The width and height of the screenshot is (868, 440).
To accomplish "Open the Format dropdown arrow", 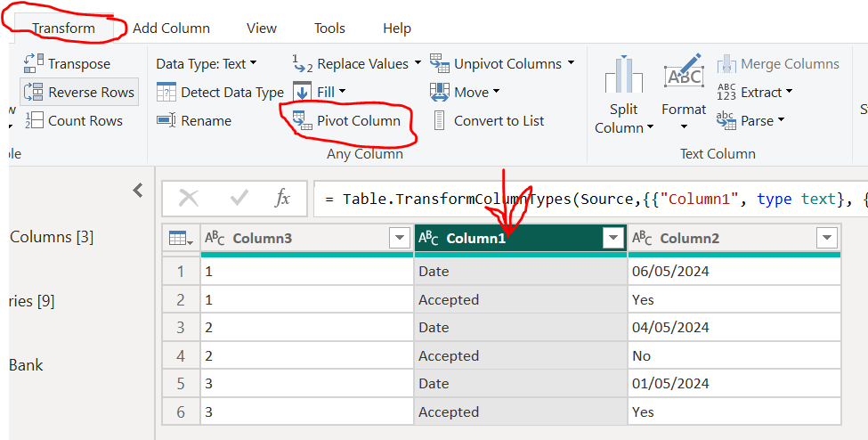I will coord(684,126).
